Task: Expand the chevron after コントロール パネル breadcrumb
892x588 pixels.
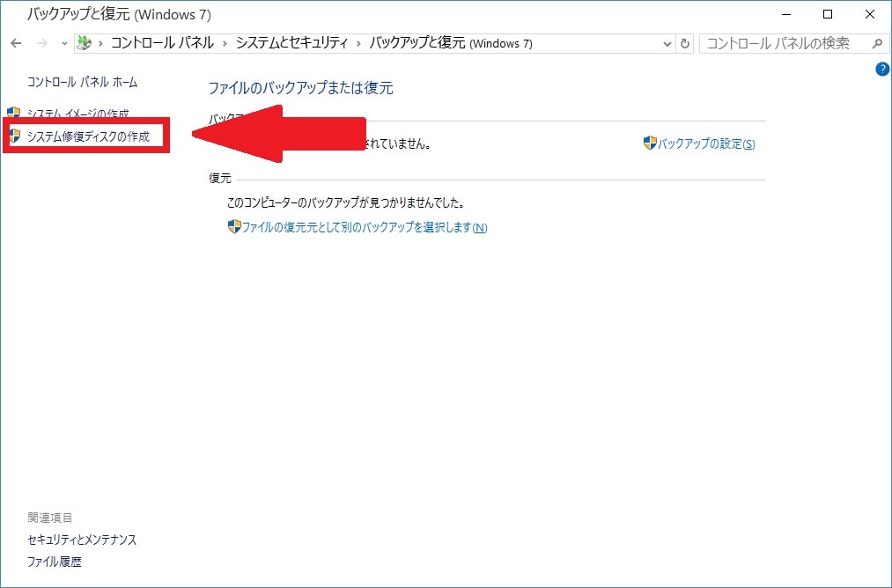Action: [225, 44]
